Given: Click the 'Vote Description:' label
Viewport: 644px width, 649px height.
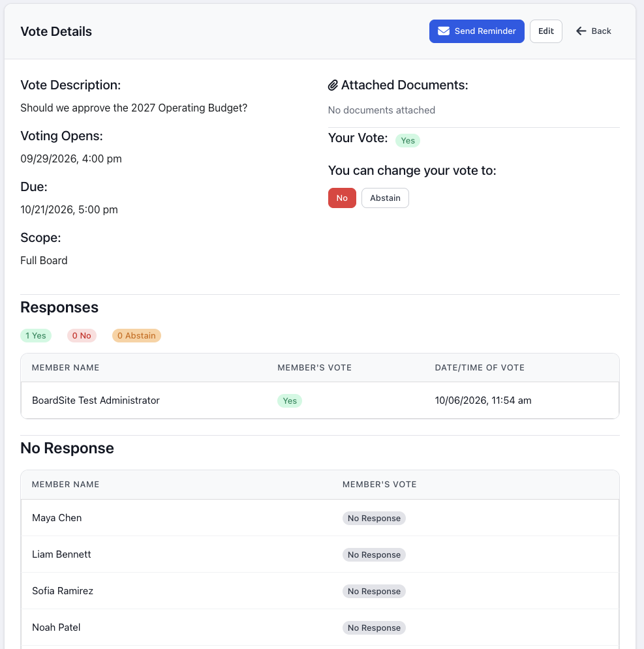Looking at the screenshot, I should coord(71,85).
